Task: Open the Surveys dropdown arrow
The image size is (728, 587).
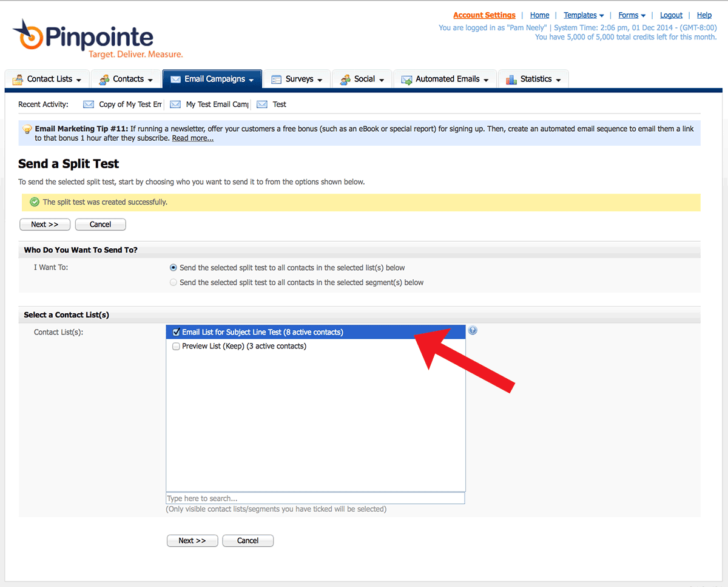Action: pos(320,80)
